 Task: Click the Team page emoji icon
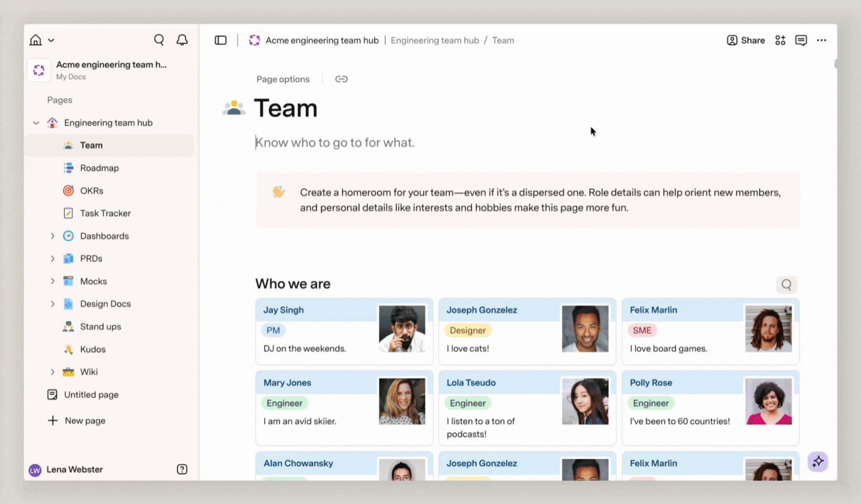click(x=234, y=108)
